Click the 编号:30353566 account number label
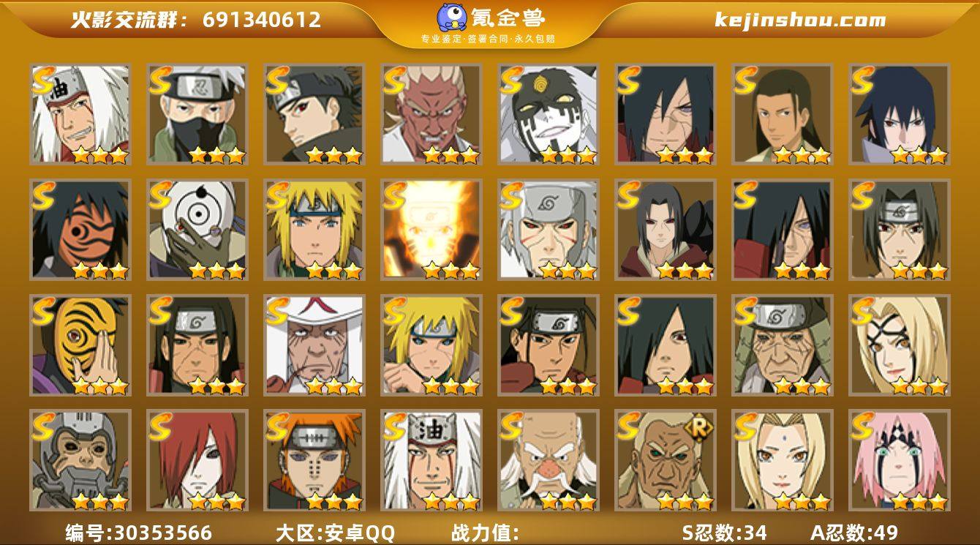The image size is (980, 545). click(139, 533)
